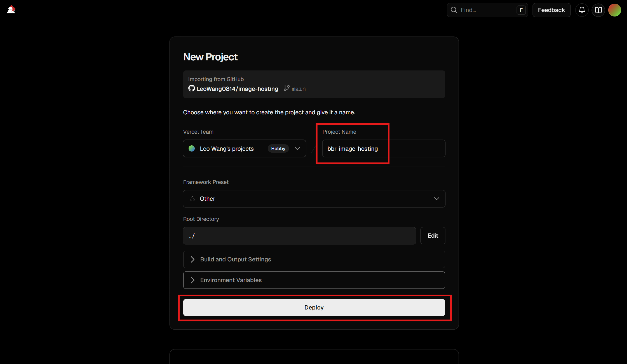Click the green team status dot
Screen dimensions: 627x364
pyautogui.click(x=192, y=148)
